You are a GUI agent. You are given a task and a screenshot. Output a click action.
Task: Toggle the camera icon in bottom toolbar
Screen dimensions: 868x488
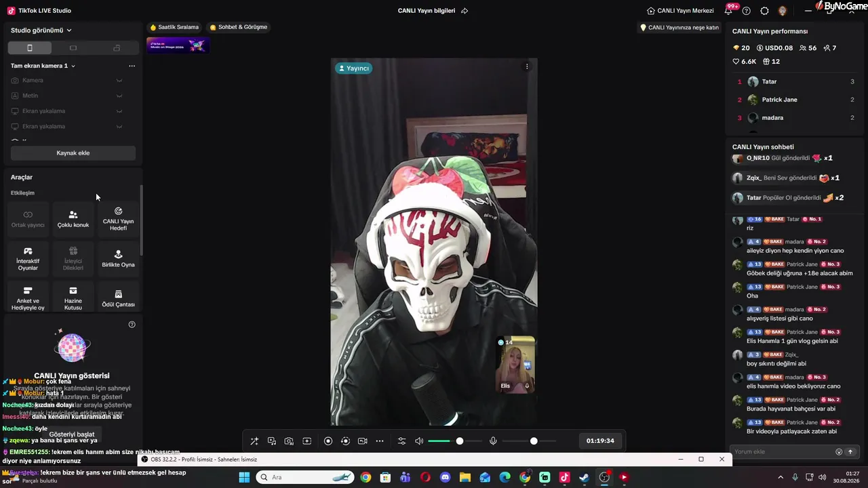(363, 441)
